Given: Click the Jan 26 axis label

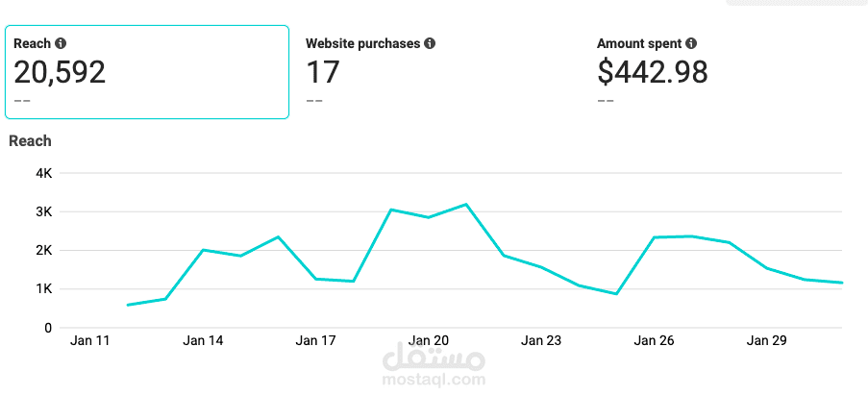Looking at the screenshot, I should click(654, 340).
